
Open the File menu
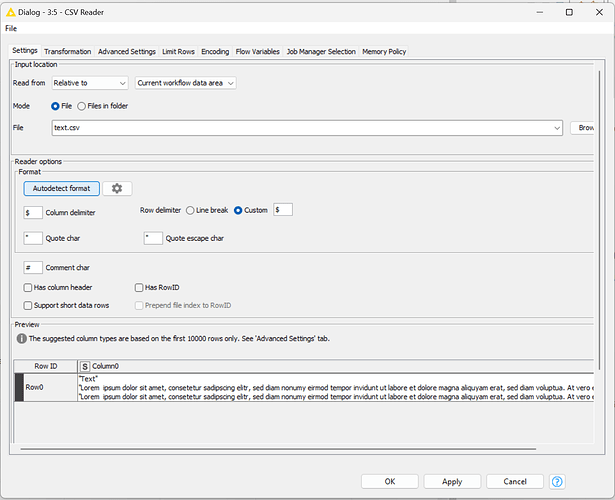point(11,28)
